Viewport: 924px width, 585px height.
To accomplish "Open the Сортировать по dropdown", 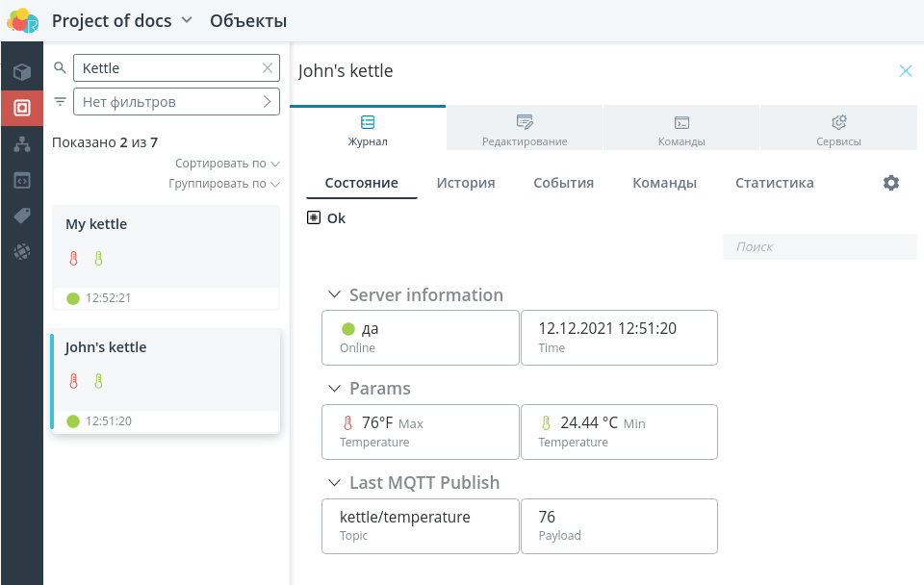I will pyautogui.click(x=227, y=164).
